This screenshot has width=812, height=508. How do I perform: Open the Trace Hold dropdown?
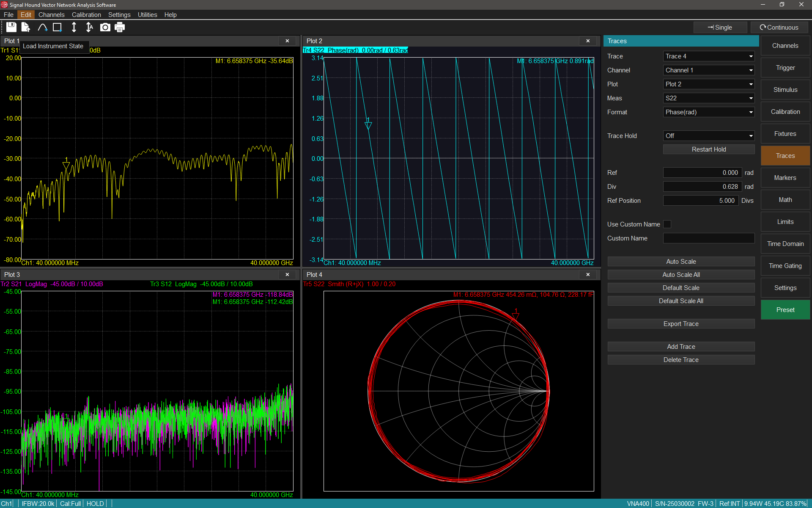click(708, 136)
